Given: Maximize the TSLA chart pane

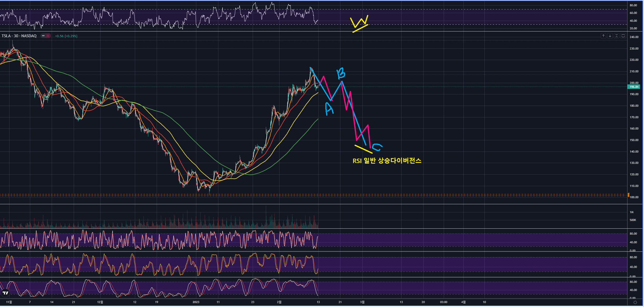Looking at the screenshot, I should [x=623, y=36].
